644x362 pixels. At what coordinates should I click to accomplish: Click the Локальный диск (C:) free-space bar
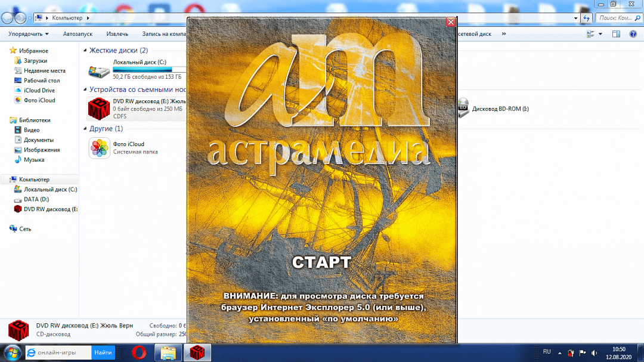(150, 70)
